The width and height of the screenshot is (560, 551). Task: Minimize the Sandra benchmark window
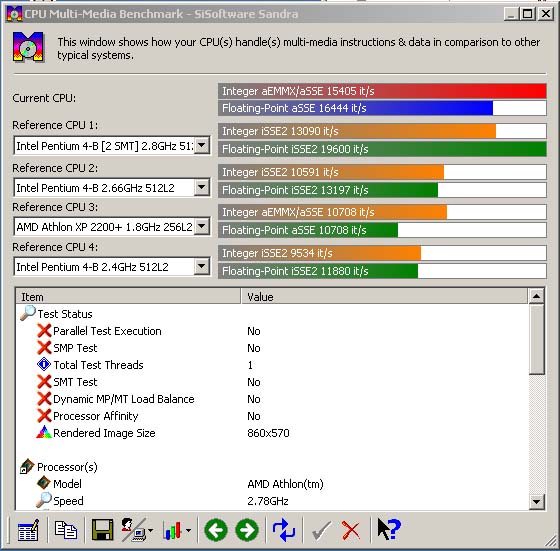(512, 14)
